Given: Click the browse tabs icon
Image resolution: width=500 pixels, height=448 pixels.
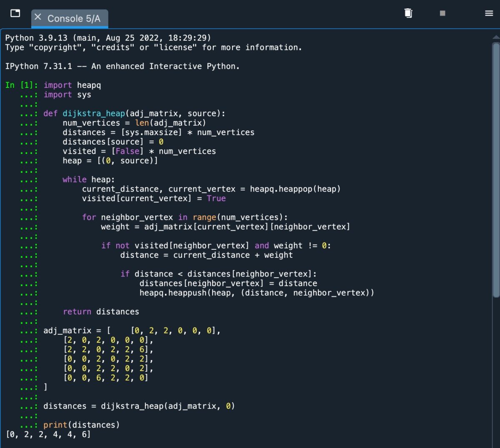Looking at the screenshot, I should pos(15,13).
